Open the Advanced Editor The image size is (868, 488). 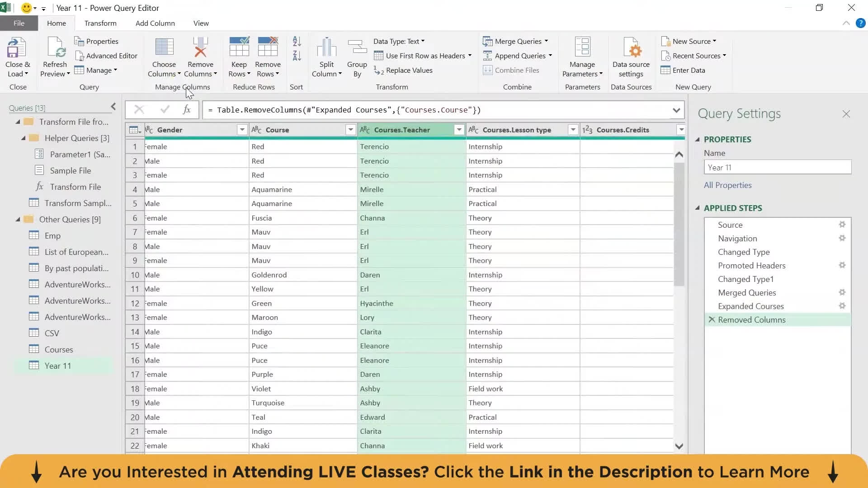tap(106, 56)
